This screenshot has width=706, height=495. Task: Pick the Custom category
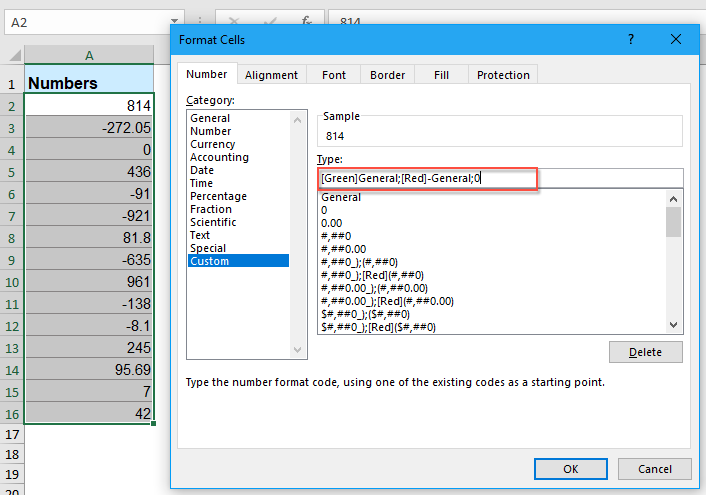pos(209,261)
